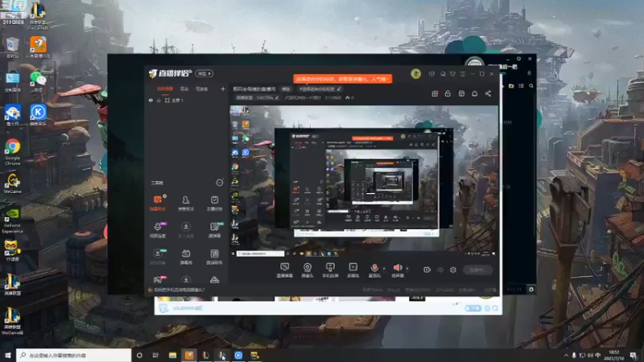Click the start streaming button
The image size is (644, 362).
pos(477,269)
